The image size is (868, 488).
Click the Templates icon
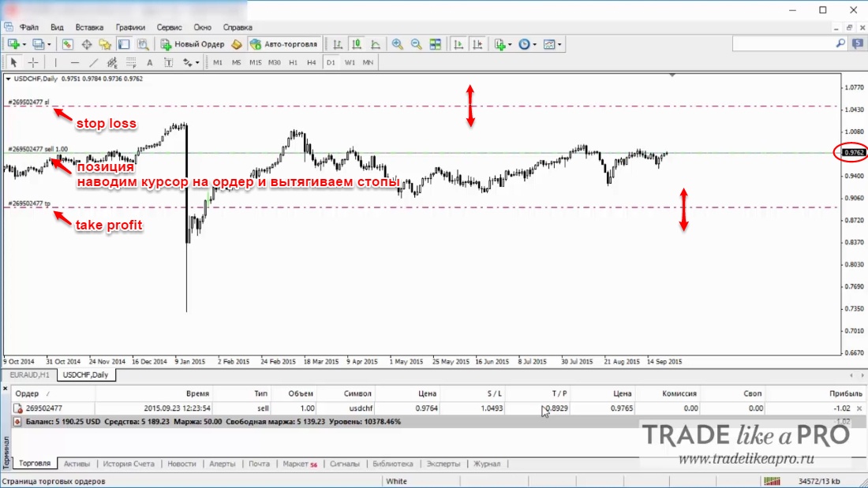[548, 44]
